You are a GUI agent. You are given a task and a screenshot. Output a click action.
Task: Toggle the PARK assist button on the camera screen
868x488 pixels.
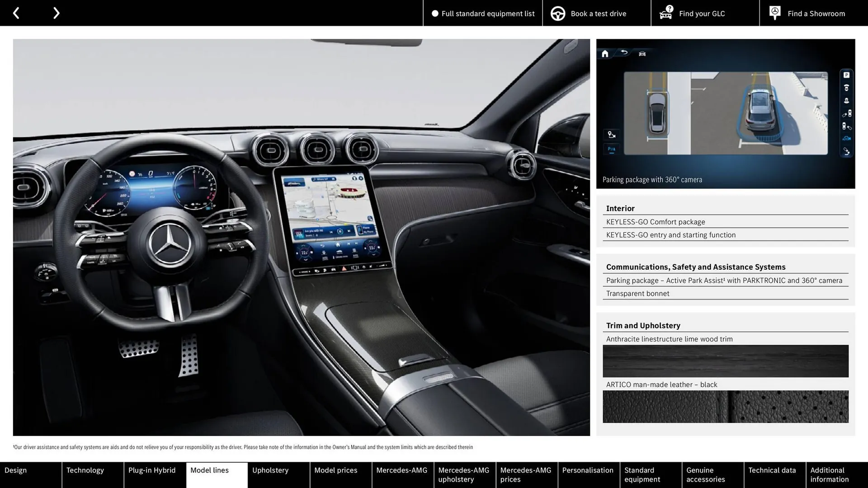[611, 150]
